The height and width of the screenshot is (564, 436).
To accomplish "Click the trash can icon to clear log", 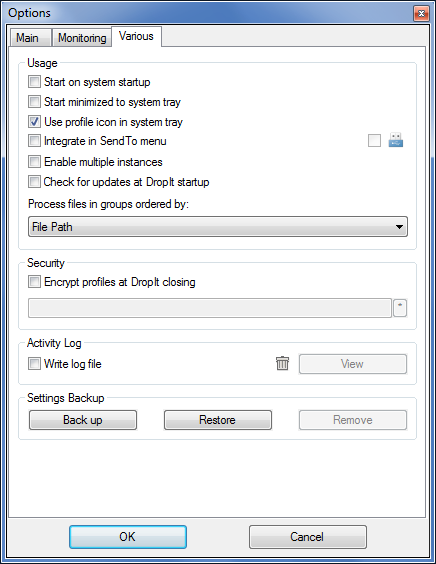I will click(x=282, y=363).
